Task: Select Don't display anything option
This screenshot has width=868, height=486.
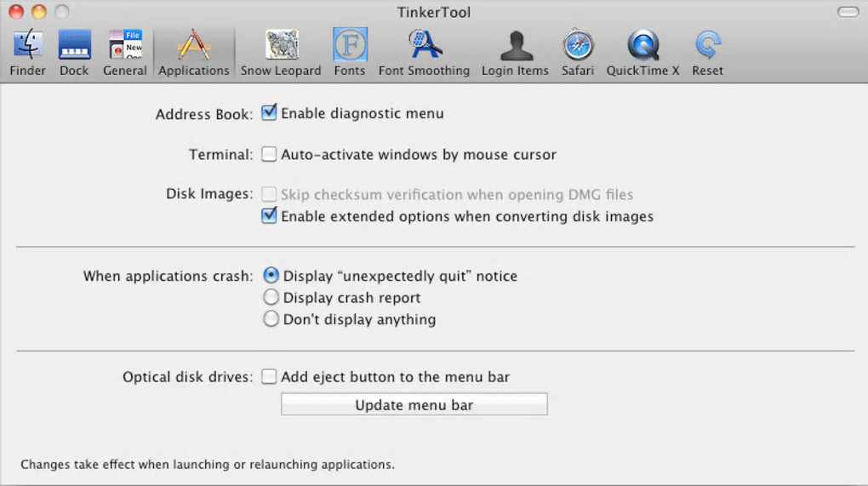Action: (271, 319)
